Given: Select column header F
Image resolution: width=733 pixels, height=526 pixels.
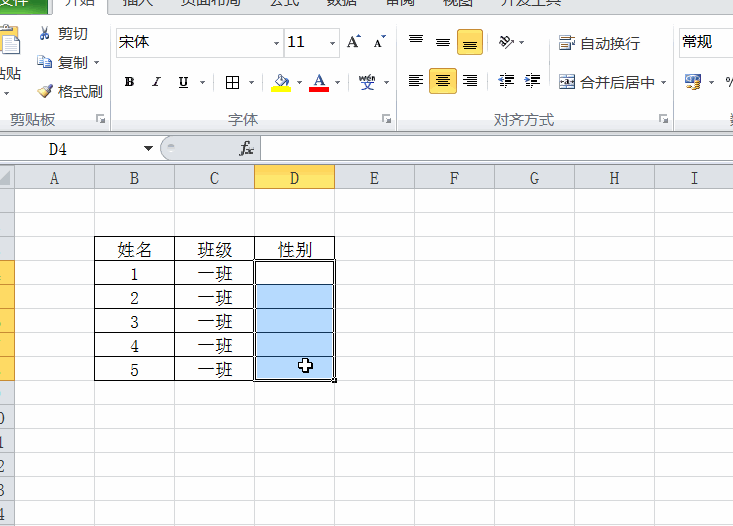Looking at the screenshot, I should tap(454, 178).
